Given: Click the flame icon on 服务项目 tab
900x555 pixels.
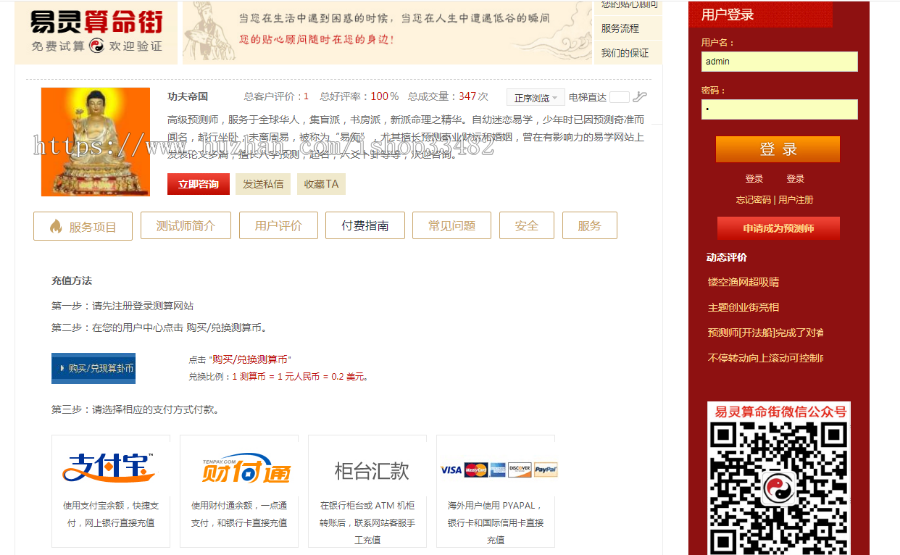Looking at the screenshot, I should (x=56, y=226).
